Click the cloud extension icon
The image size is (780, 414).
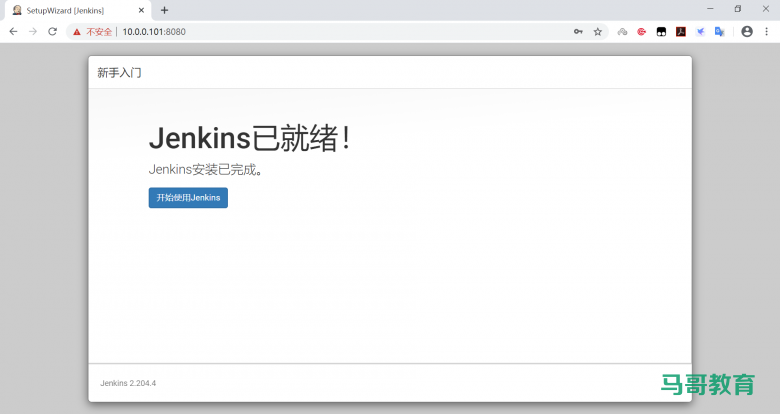click(622, 32)
